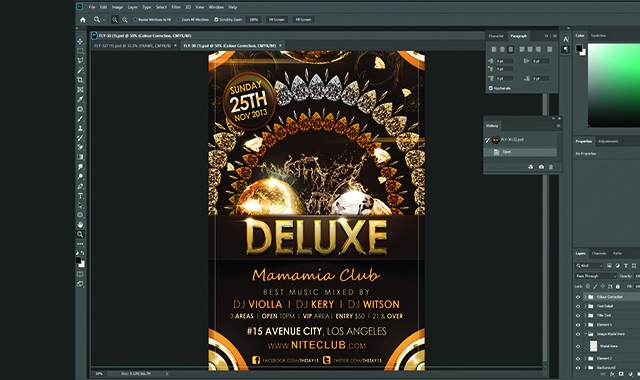Choose the Zoom In mode icon
The width and height of the screenshot is (640, 380).
115,20
